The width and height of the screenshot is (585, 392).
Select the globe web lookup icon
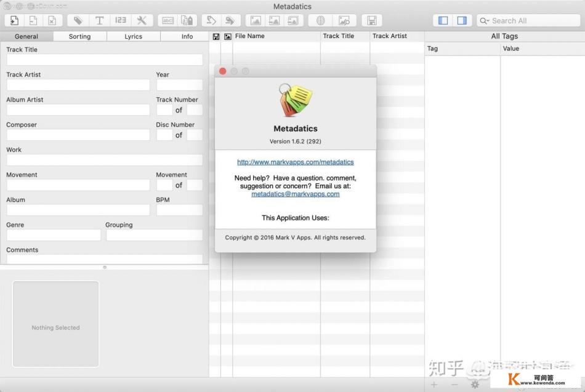tap(319, 20)
